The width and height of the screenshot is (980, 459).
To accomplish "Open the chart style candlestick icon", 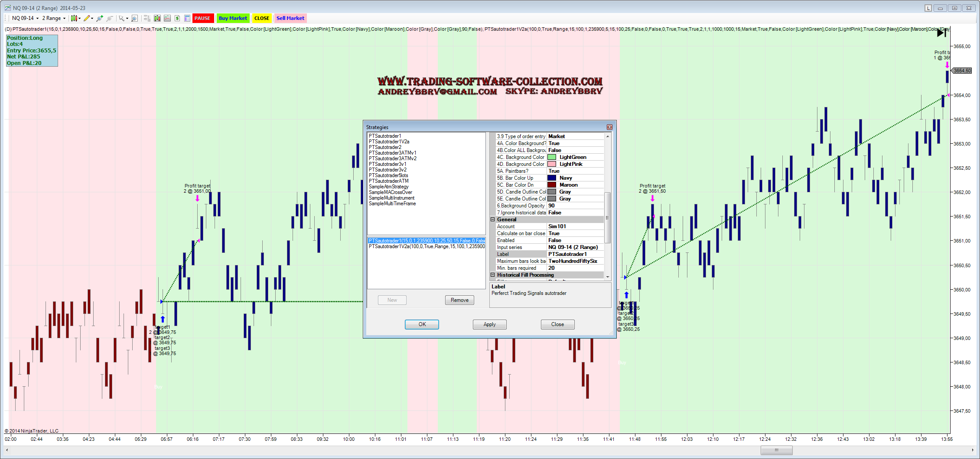I will coord(75,18).
